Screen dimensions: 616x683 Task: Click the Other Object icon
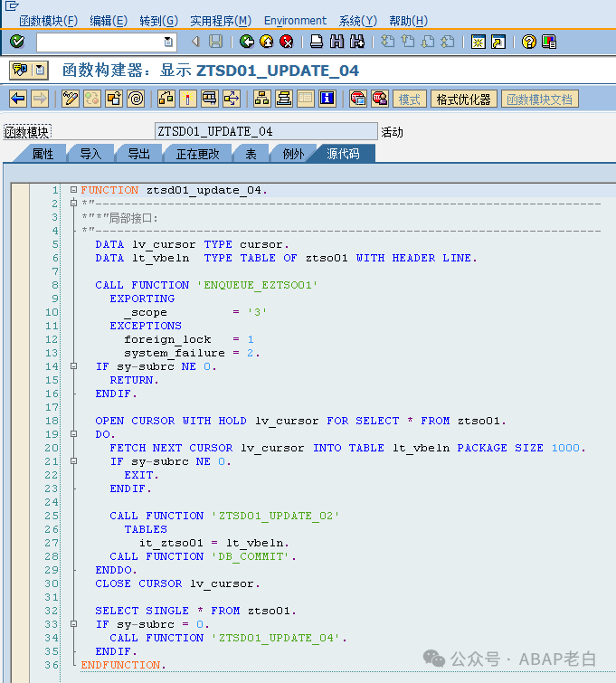[x=114, y=99]
